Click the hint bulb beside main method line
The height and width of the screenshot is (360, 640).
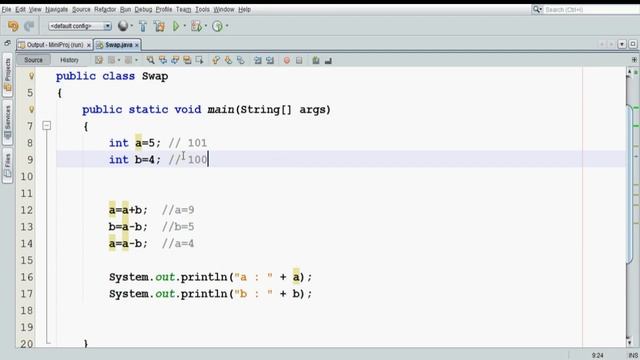click(31, 109)
